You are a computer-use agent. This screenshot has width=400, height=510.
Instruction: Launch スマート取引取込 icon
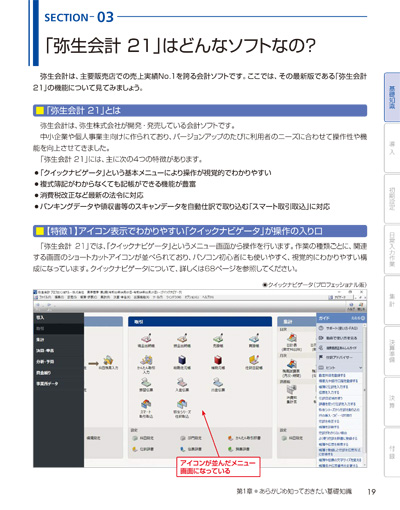[x=146, y=409]
